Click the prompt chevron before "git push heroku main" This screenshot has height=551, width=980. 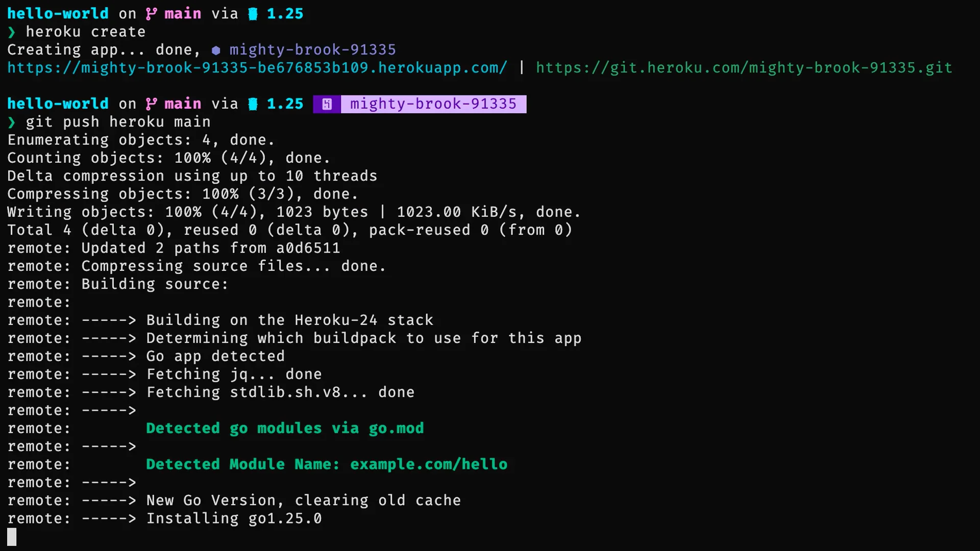click(12, 122)
